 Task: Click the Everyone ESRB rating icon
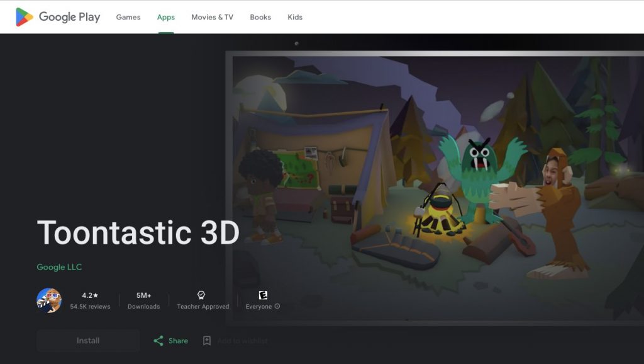263,295
